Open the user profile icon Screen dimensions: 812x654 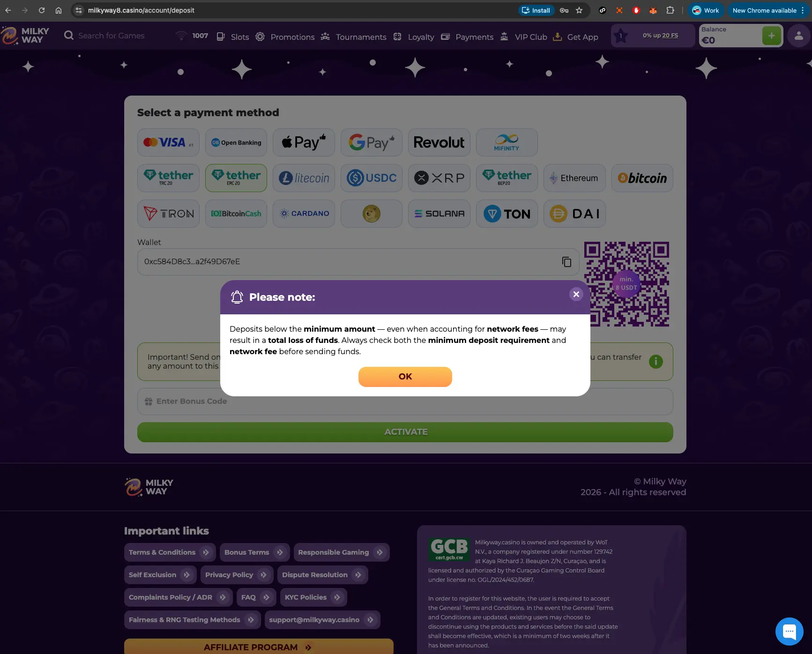click(x=799, y=36)
